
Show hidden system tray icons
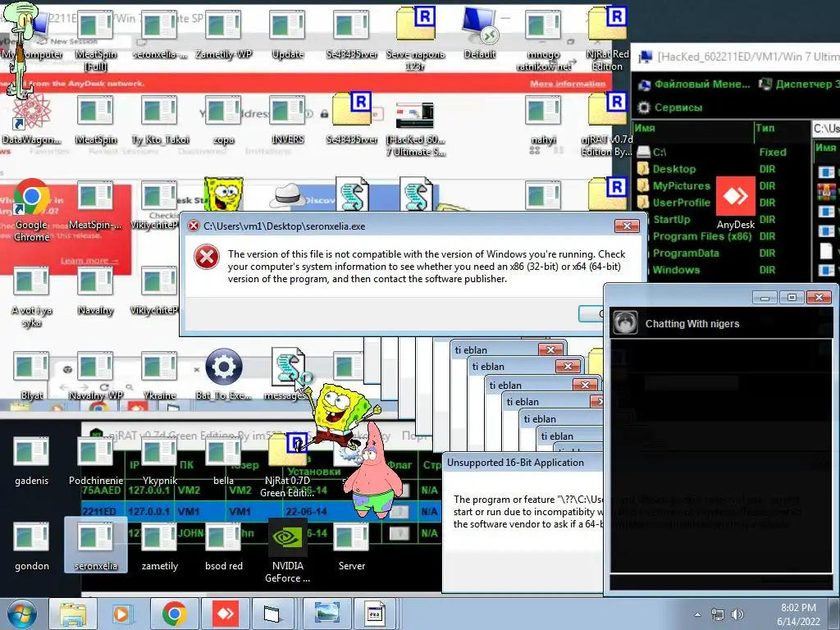(x=697, y=614)
